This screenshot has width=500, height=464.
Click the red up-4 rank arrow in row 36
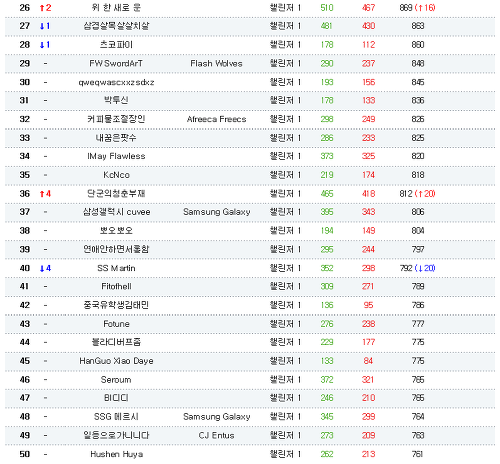point(45,194)
